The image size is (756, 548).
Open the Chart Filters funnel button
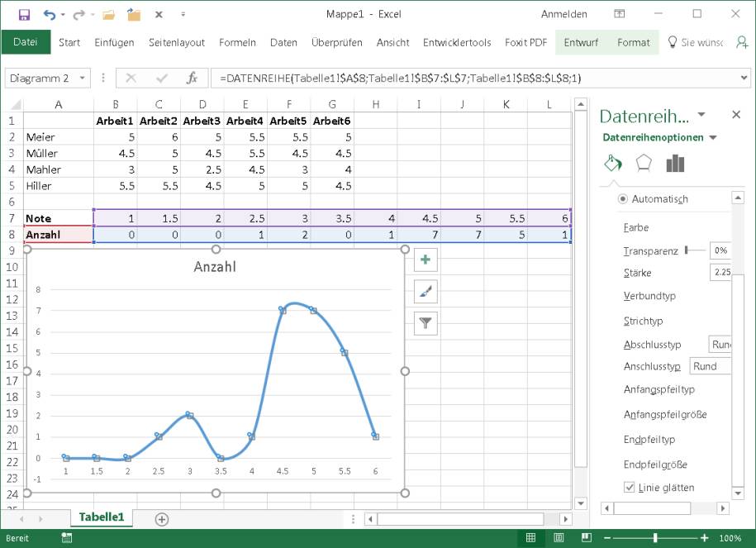426,323
